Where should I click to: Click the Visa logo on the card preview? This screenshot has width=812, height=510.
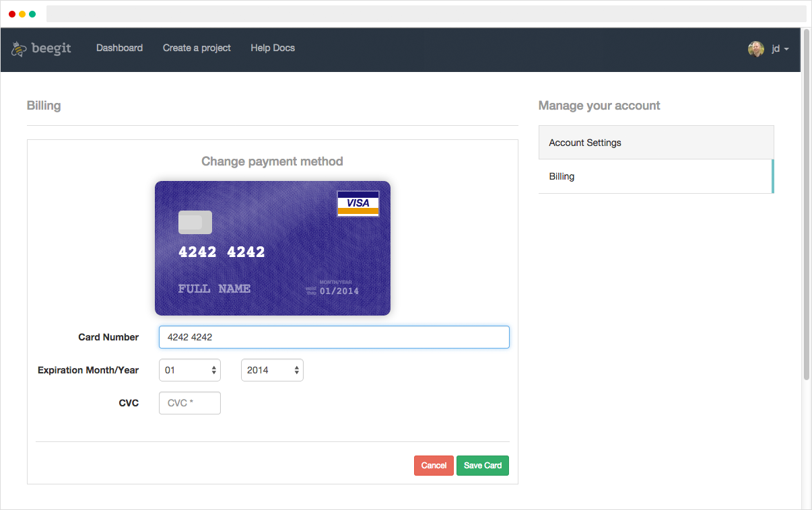[x=358, y=203]
